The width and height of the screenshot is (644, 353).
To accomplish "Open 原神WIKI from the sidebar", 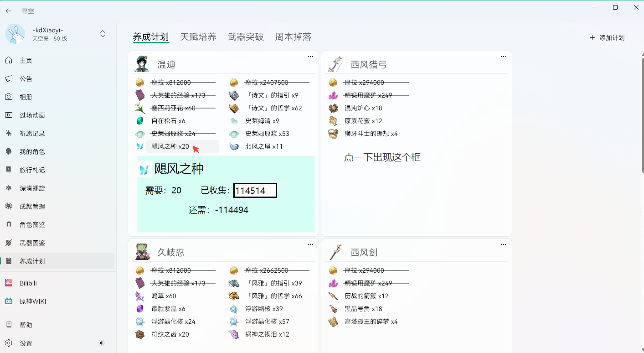I will pyautogui.click(x=57, y=301).
